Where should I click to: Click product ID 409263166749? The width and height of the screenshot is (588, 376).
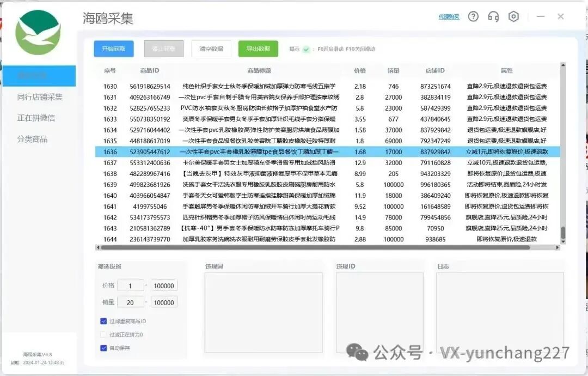click(150, 97)
